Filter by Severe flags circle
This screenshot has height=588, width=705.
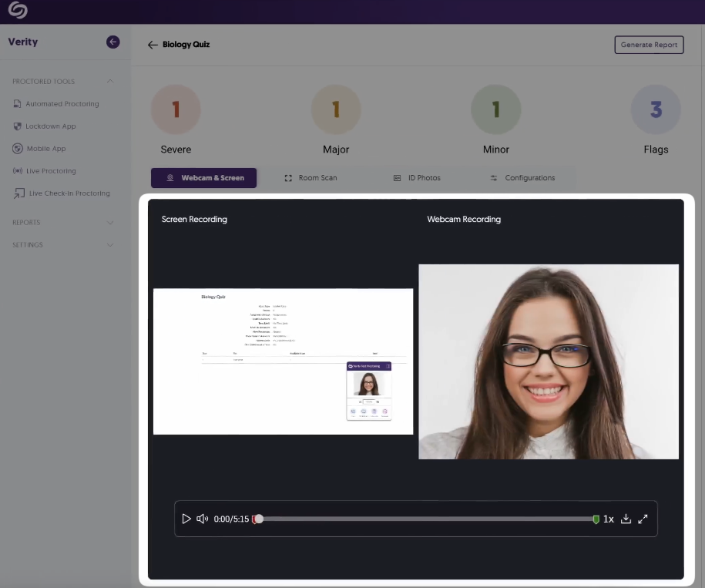176,109
